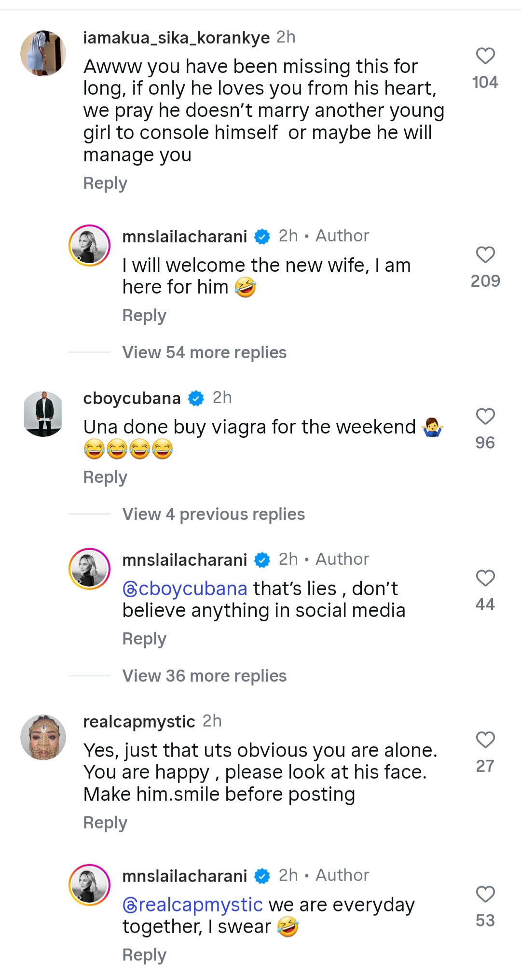View cboycubana's profile avatar
This screenshot has height=980, width=521.
click(x=43, y=414)
